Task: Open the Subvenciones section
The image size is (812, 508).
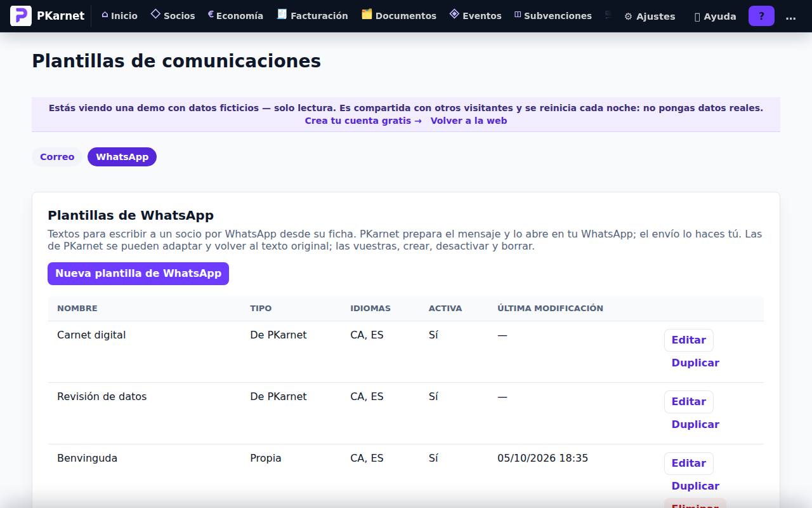Action: (x=553, y=16)
